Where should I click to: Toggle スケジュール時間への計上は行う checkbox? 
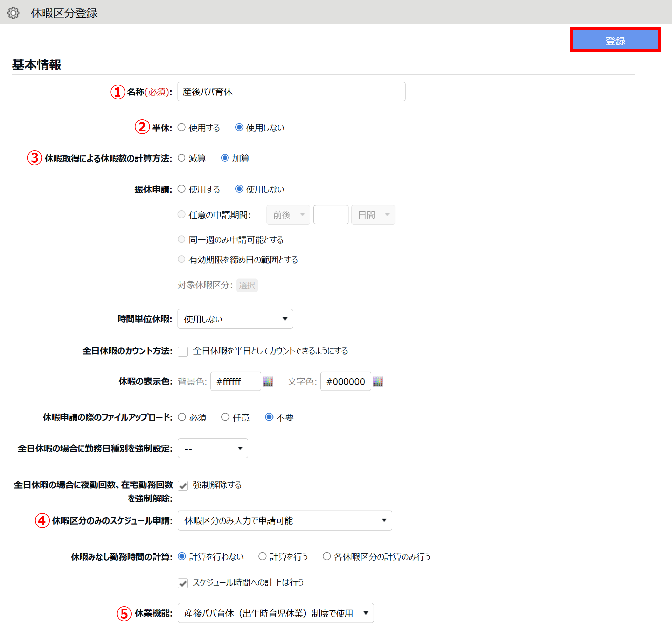(183, 583)
